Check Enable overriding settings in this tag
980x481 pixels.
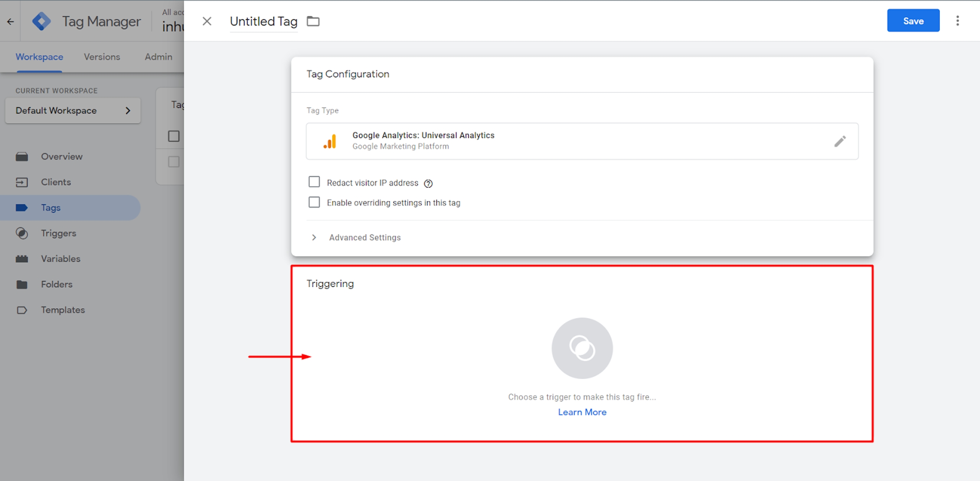click(314, 202)
